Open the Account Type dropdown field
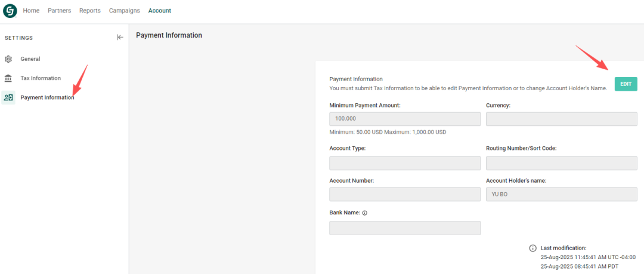The image size is (644, 274). point(405,163)
